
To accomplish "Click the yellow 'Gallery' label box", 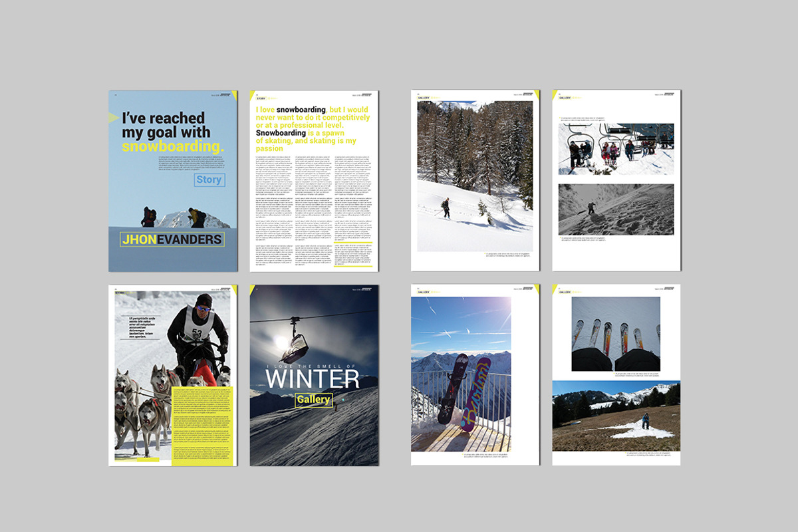I will click(314, 400).
